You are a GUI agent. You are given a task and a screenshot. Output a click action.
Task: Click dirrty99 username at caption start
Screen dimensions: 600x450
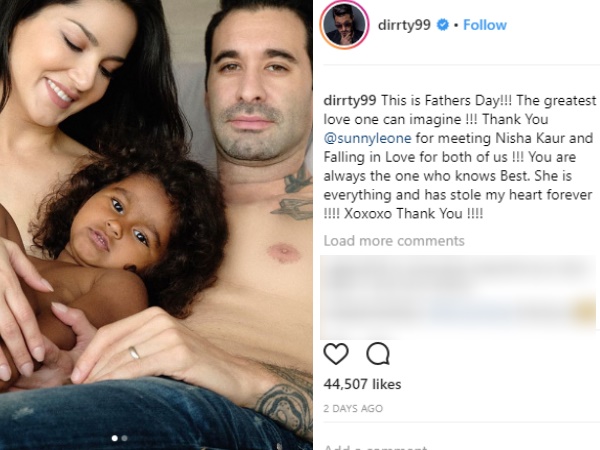(x=350, y=101)
